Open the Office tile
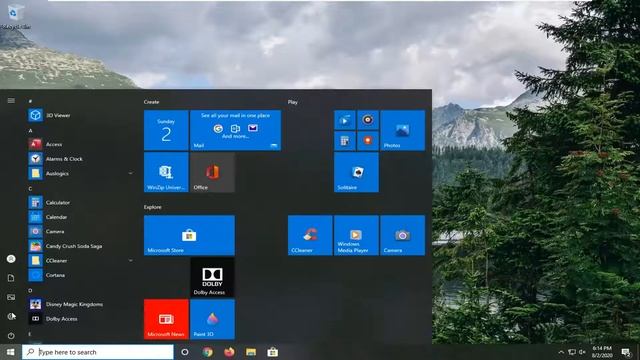640x360 pixels. point(212,172)
